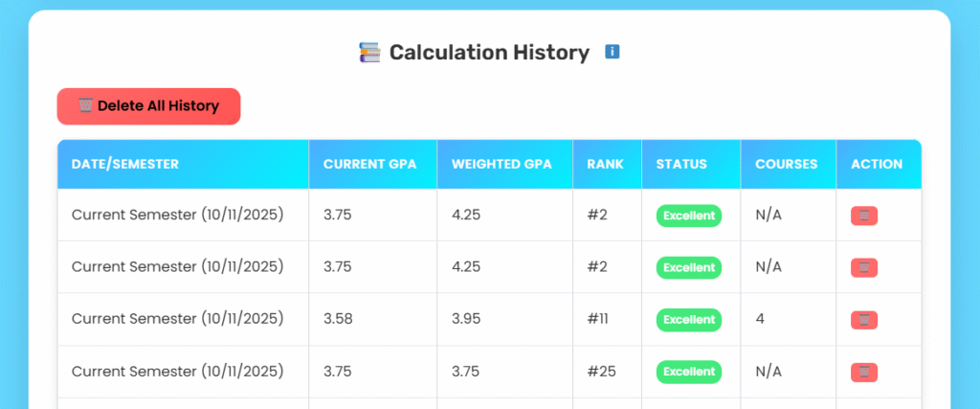
Task: Select the #25 rank cell
Action: pos(601,371)
